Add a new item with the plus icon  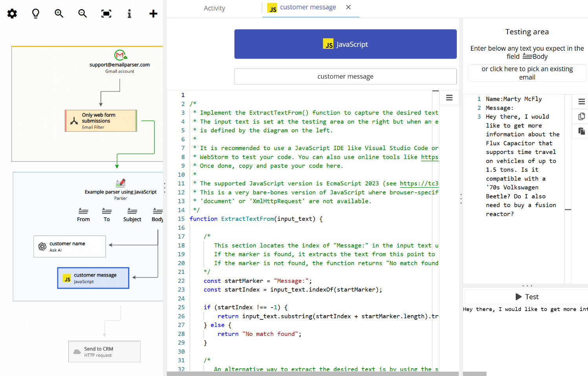point(153,13)
